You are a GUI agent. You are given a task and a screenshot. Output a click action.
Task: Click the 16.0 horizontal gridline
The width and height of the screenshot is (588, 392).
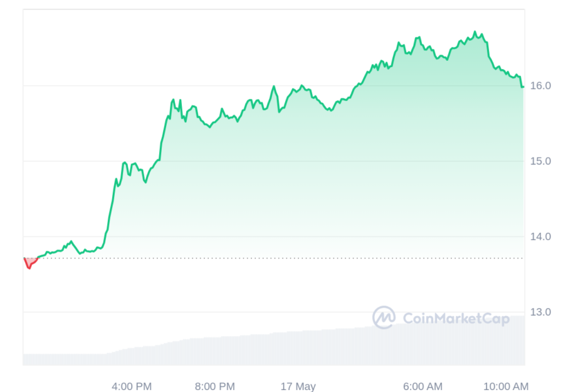click(274, 86)
